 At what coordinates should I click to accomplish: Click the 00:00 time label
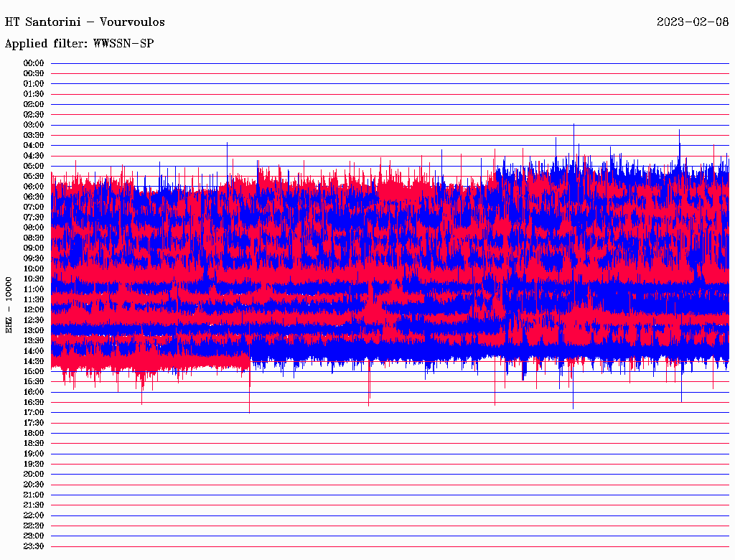(x=34, y=63)
